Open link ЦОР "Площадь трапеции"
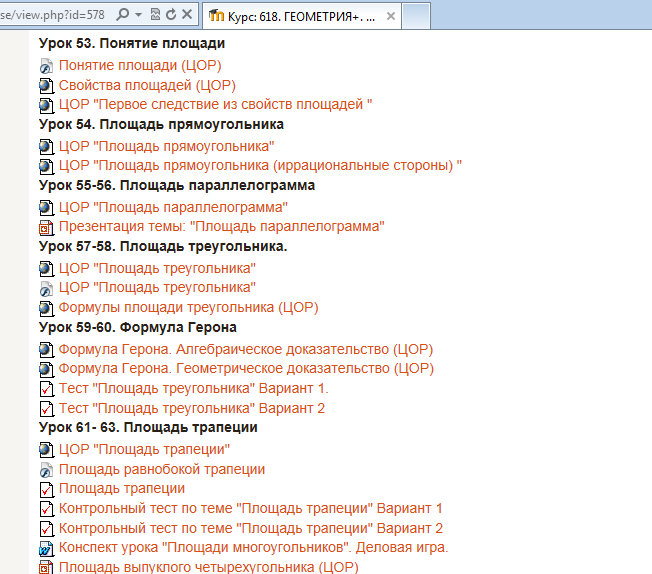Viewport: 652px width, 574px height. (x=144, y=450)
